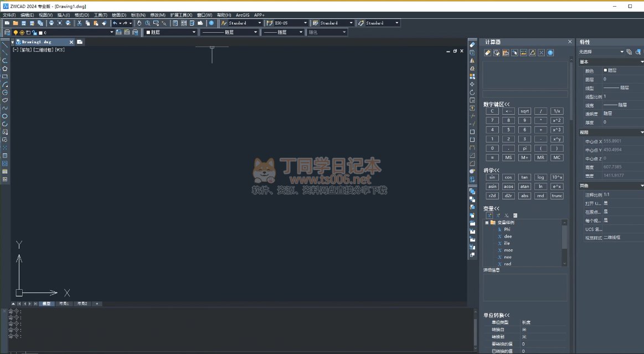Viewport: 644px width, 354px height.
Task: Open the 绘图(D) menu
Action: point(119,15)
